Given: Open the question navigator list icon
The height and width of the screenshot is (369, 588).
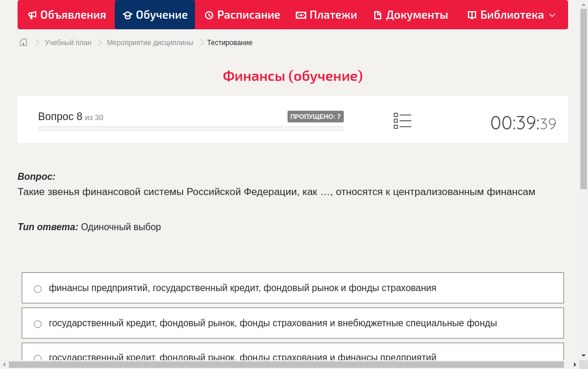Looking at the screenshot, I should click(x=402, y=121).
